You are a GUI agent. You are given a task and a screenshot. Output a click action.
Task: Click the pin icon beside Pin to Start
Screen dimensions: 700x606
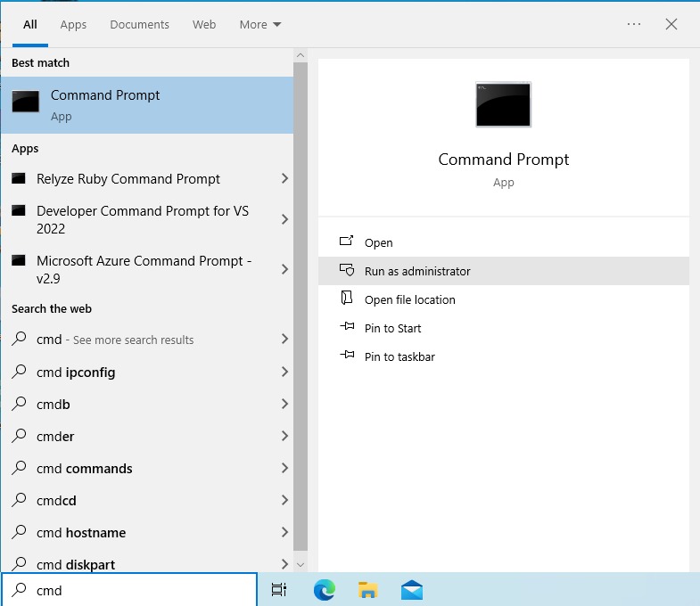point(347,326)
